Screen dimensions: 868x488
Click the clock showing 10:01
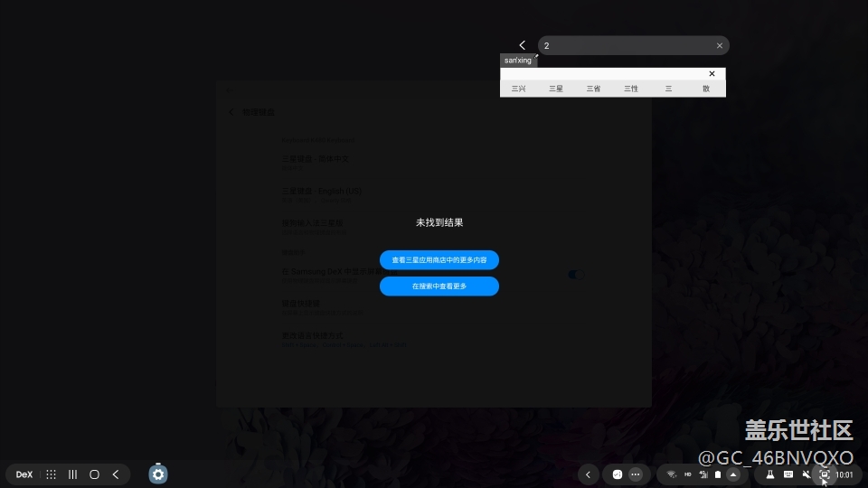point(844,474)
